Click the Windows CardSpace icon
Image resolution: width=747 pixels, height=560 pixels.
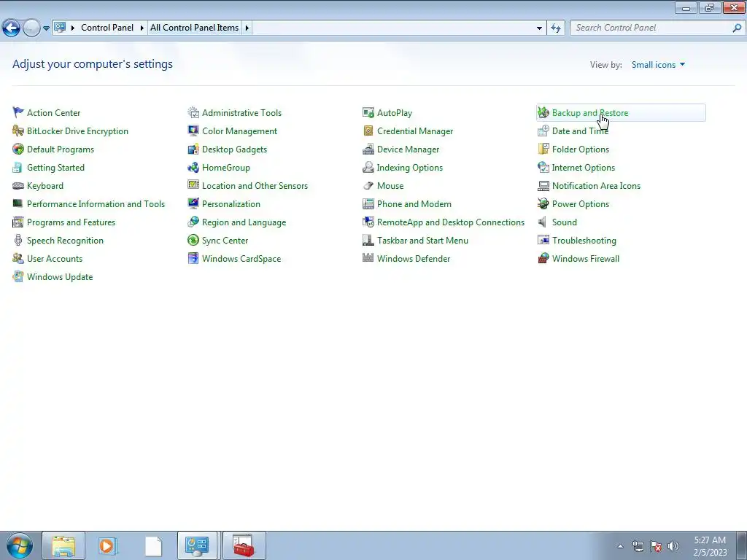point(193,259)
